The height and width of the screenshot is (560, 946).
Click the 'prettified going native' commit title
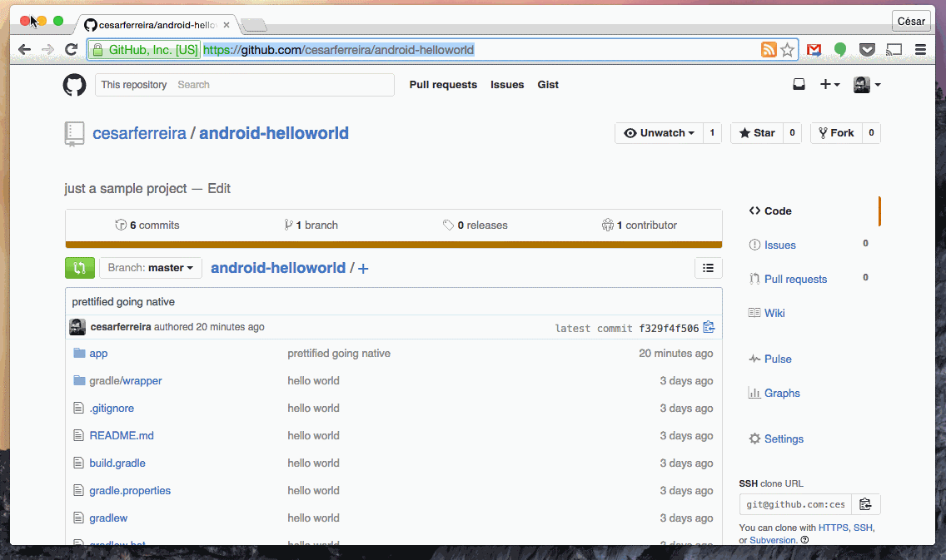[x=123, y=302]
